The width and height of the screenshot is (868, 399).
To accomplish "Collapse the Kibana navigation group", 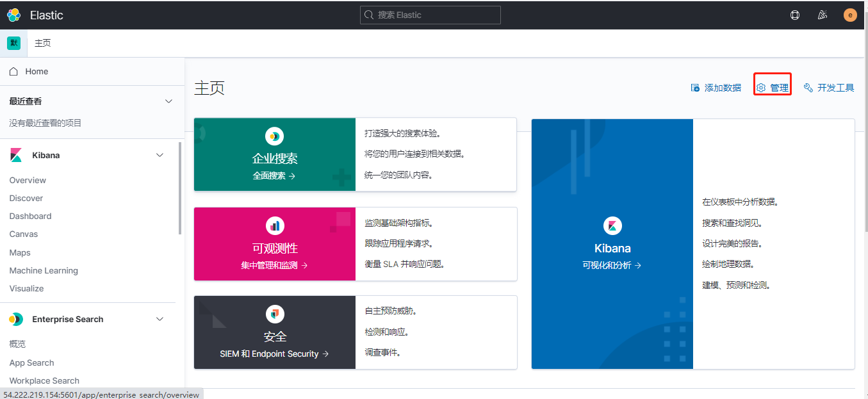I will pyautogui.click(x=160, y=156).
